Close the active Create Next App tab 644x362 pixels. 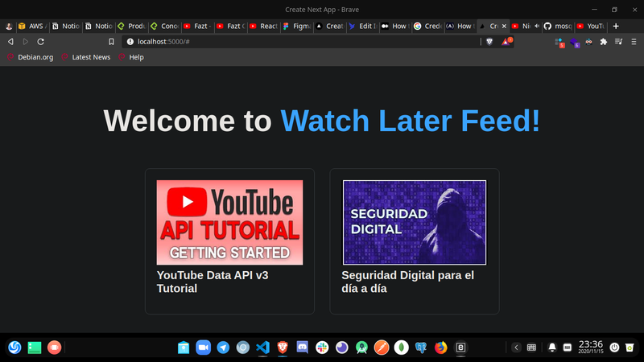click(x=504, y=26)
